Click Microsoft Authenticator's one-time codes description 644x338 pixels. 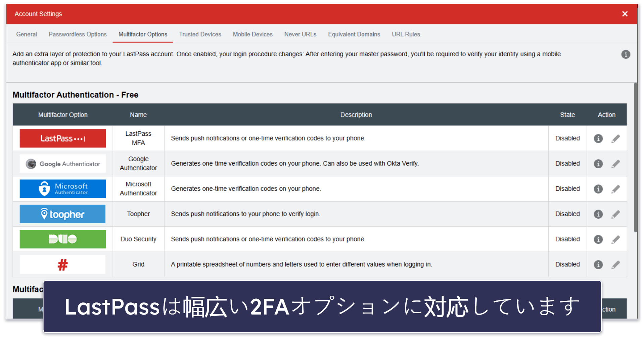coord(246,188)
